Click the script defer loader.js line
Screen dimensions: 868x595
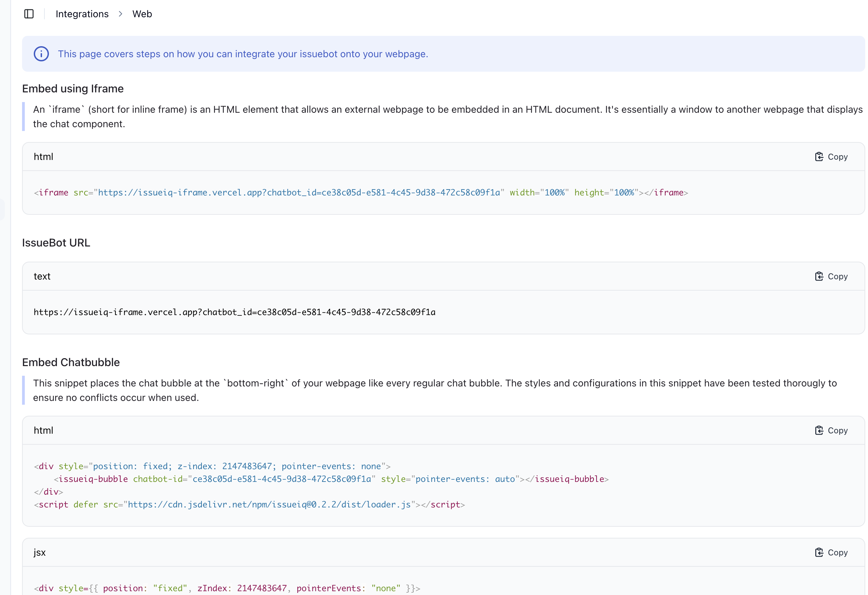(x=249, y=505)
